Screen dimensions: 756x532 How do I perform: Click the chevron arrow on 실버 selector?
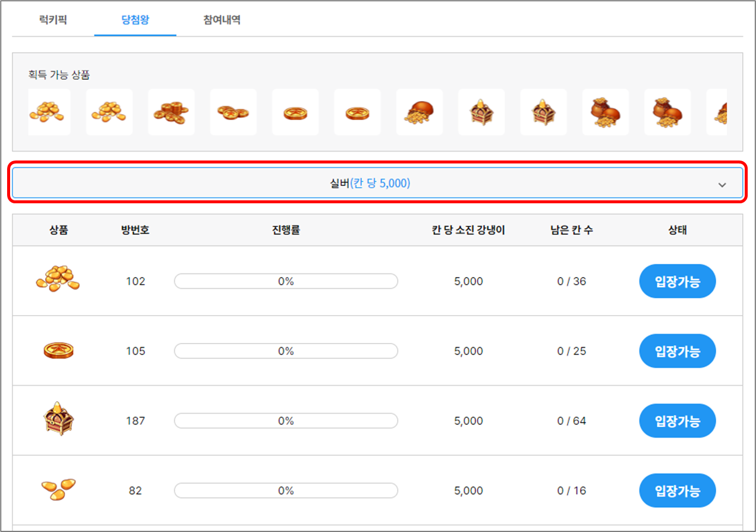coord(722,184)
